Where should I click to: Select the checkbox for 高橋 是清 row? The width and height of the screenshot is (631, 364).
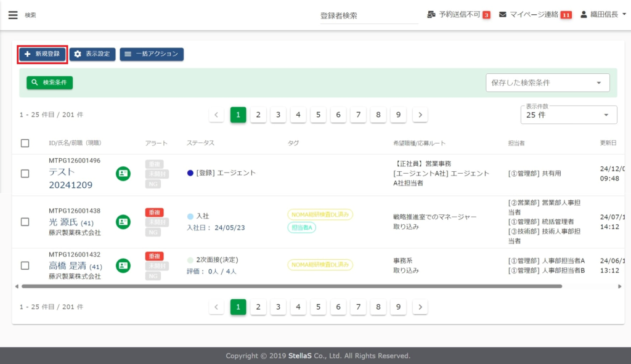pyautogui.click(x=25, y=265)
